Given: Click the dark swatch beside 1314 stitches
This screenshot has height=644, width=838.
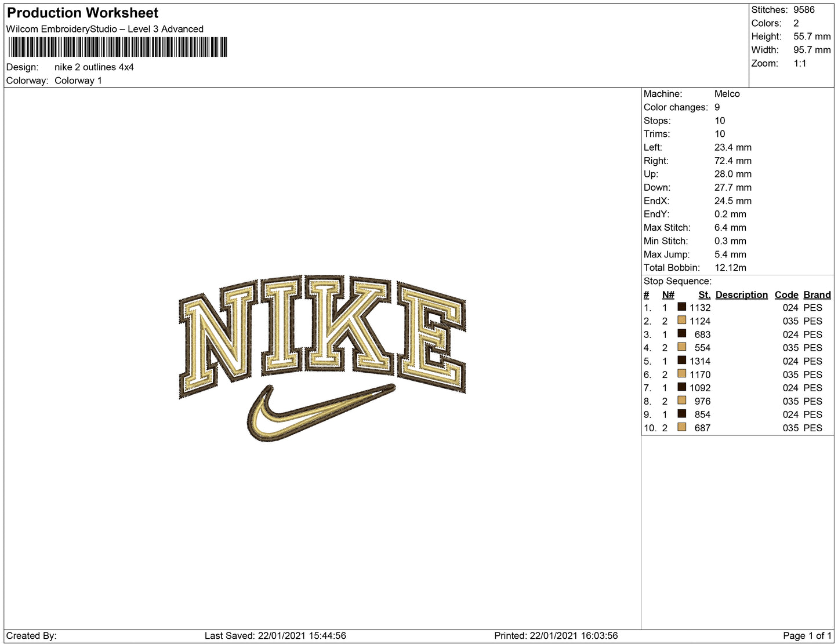Looking at the screenshot, I should tap(682, 360).
